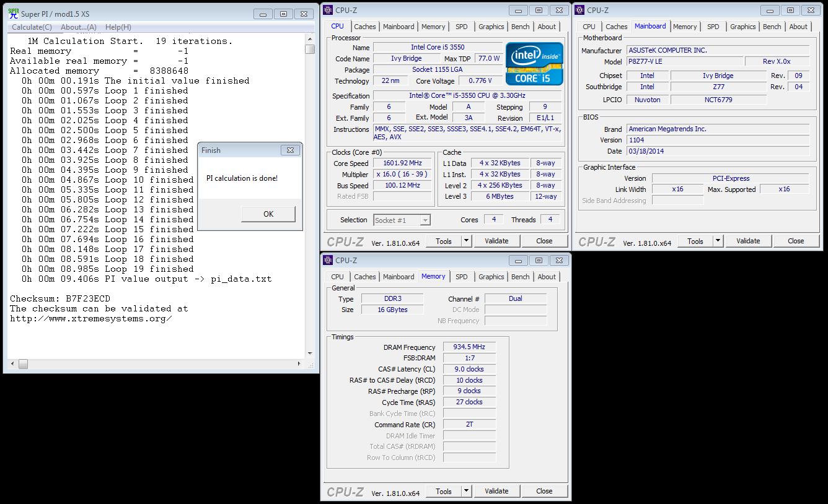The image size is (828, 504).
Task: Click the Intel Core i5 logo badge
Action: tap(534, 63)
